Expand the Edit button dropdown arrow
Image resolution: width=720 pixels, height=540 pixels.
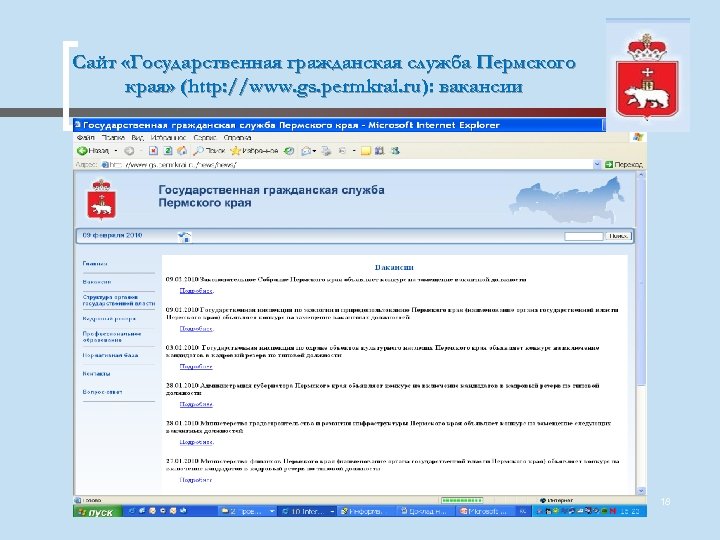click(x=354, y=151)
